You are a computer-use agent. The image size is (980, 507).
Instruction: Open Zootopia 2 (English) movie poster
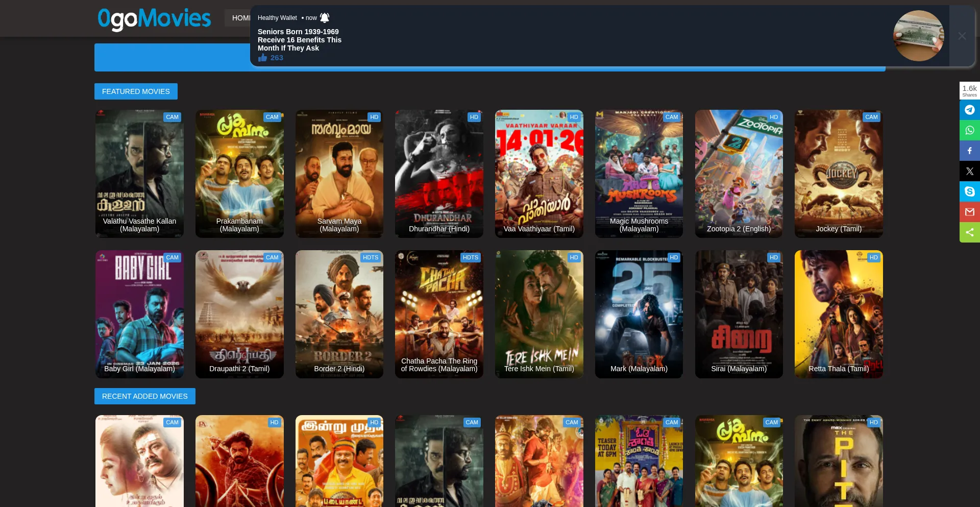(739, 174)
